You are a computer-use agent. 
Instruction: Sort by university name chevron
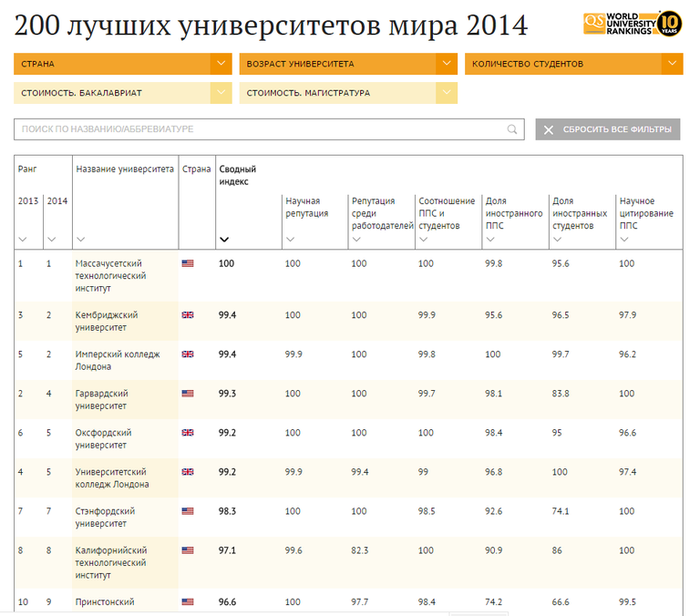80,240
